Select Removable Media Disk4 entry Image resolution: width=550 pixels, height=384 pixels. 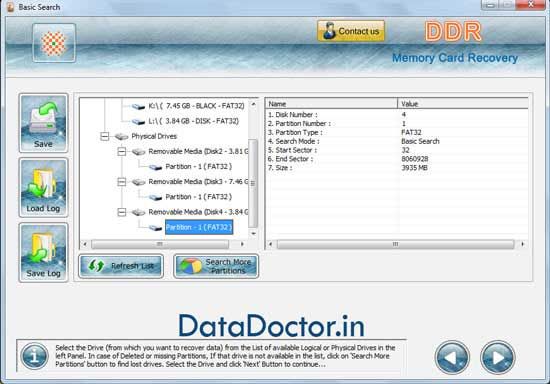tap(198, 212)
